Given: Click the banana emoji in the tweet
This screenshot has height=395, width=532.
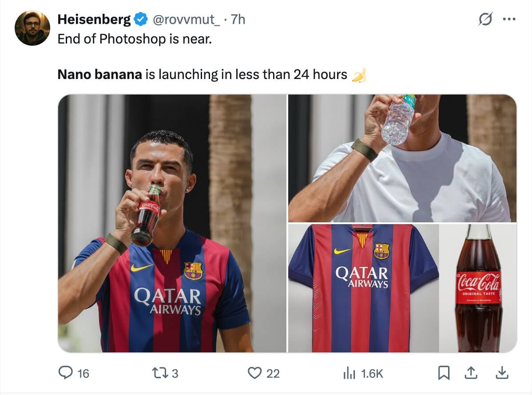Looking at the screenshot, I should (359, 75).
